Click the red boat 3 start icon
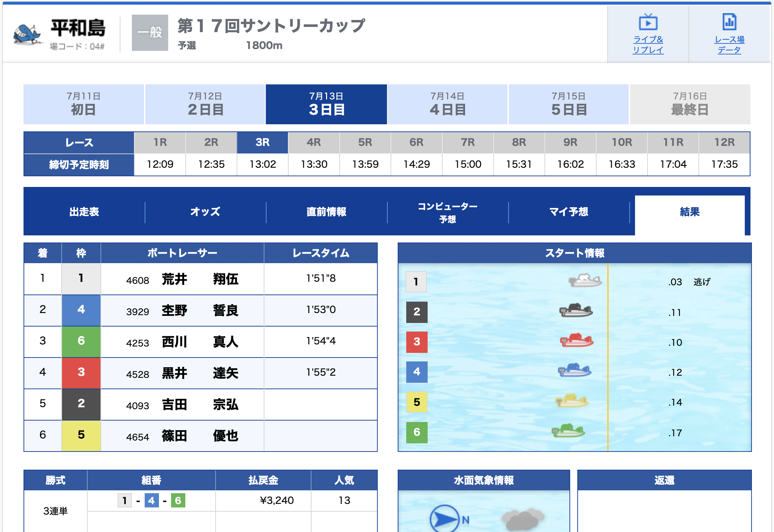Image resolution: width=774 pixels, height=532 pixels. click(x=576, y=340)
